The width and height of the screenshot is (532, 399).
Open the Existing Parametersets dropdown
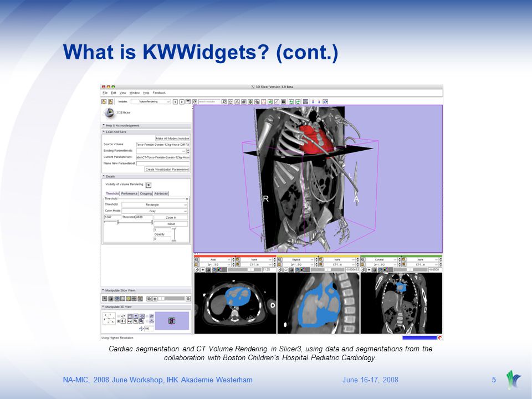click(161, 151)
